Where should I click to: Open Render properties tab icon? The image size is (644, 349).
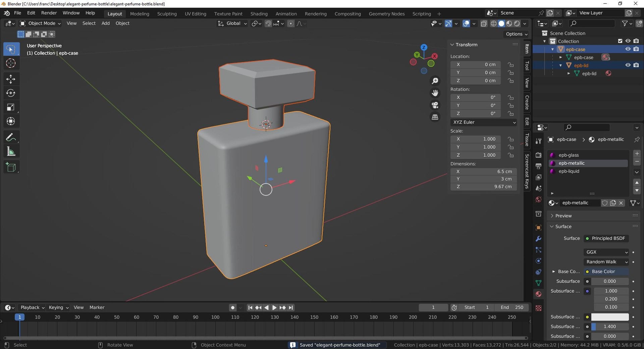tap(538, 155)
